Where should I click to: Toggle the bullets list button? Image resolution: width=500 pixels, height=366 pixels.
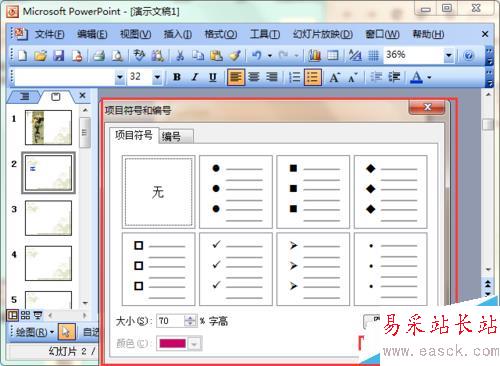tap(313, 77)
